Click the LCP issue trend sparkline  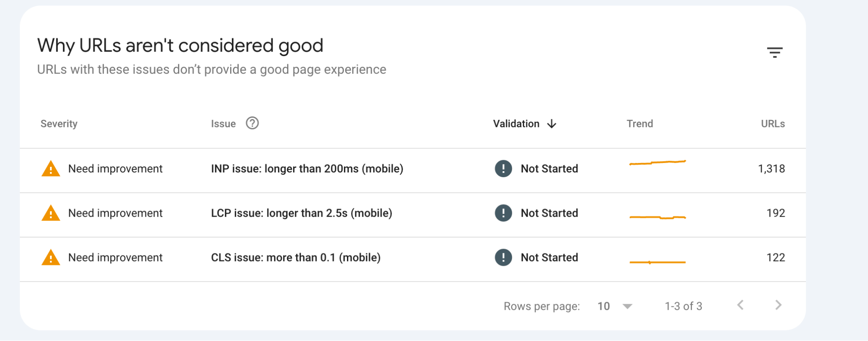(657, 217)
